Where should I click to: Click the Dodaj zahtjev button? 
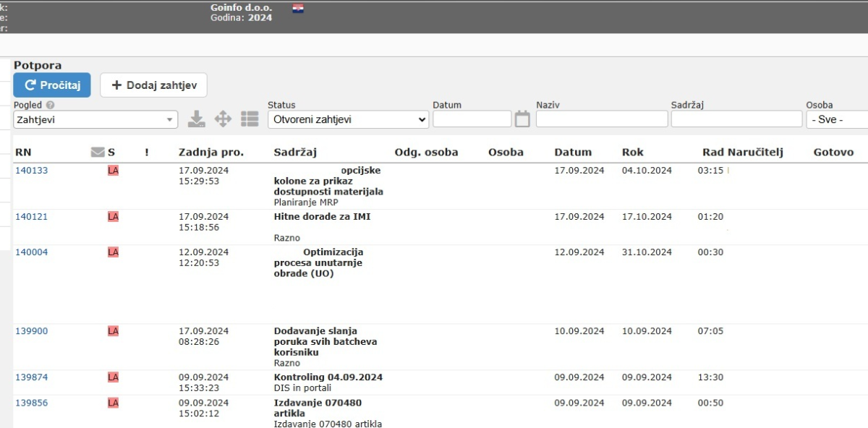(153, 85)
